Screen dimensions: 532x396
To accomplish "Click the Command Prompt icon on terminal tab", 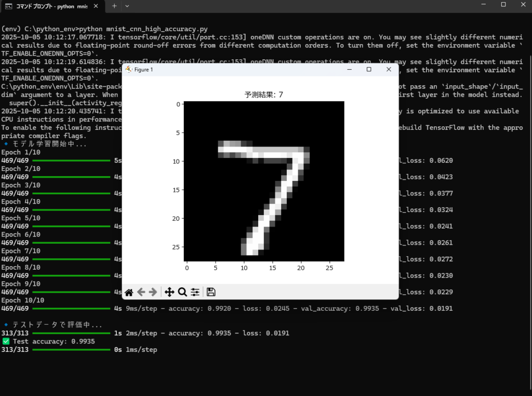I will (x=9, y=6).
